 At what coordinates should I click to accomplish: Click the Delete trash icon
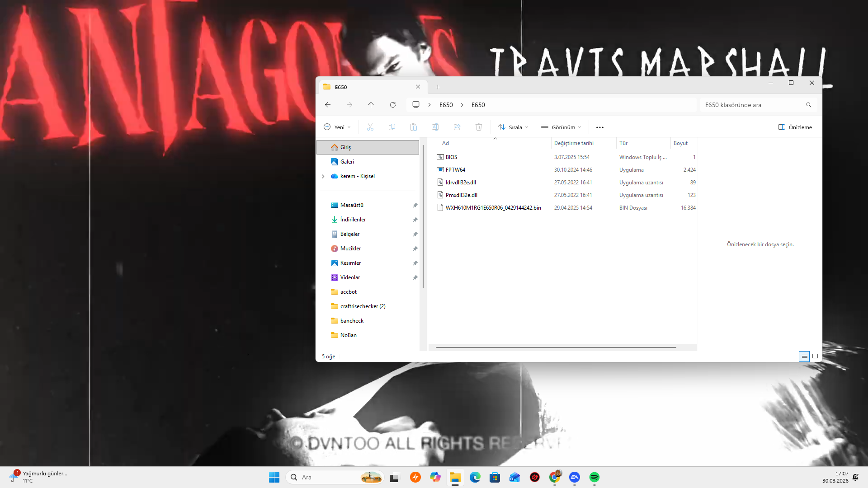(x=479, y=127)
